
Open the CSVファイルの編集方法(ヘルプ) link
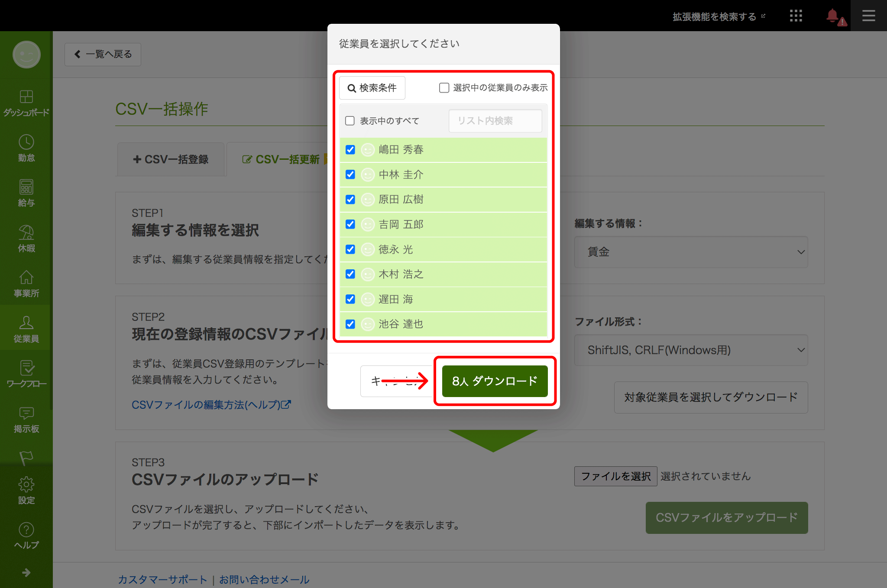click(x=211, y=405)
